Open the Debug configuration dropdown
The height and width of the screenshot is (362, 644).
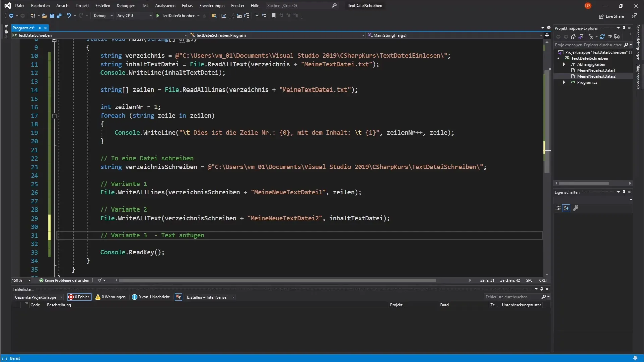pos(103,16)
